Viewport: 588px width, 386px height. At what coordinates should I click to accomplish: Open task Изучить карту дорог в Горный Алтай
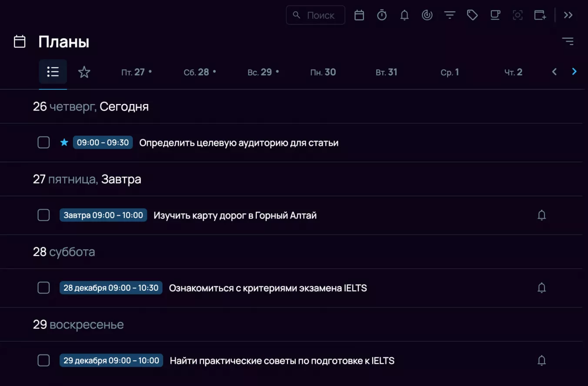[x=235, y=215]
